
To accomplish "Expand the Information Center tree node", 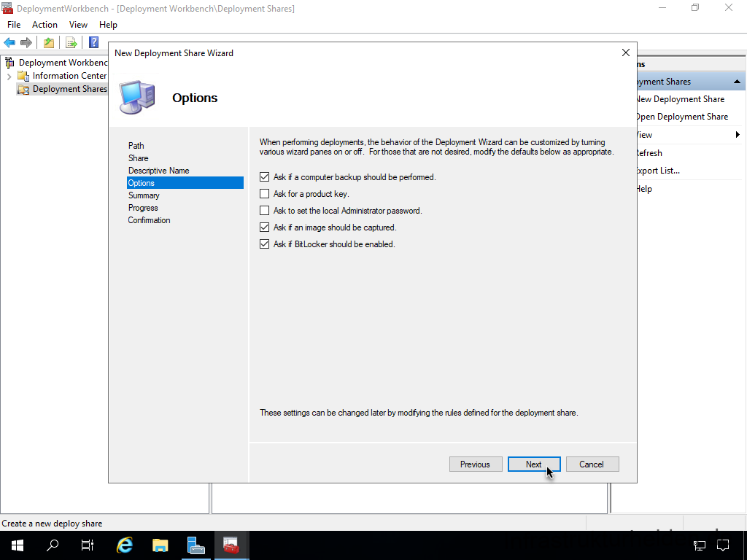I will click(x=9, y=76).
